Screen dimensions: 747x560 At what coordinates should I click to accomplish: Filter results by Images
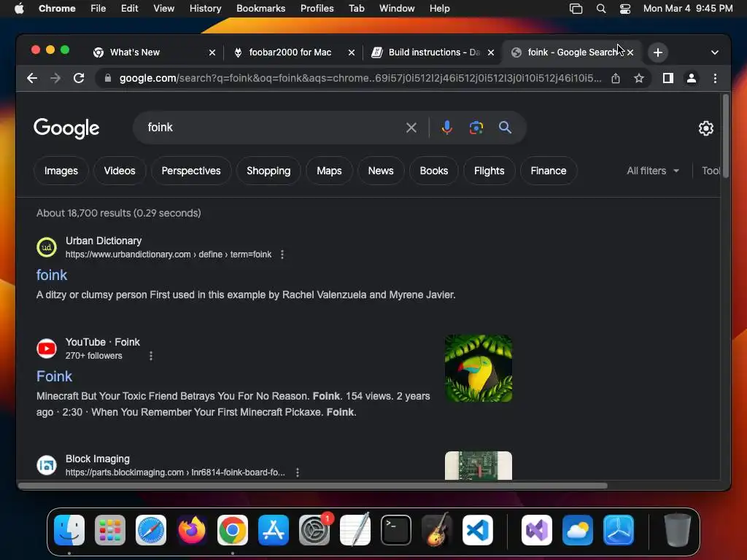61,171
